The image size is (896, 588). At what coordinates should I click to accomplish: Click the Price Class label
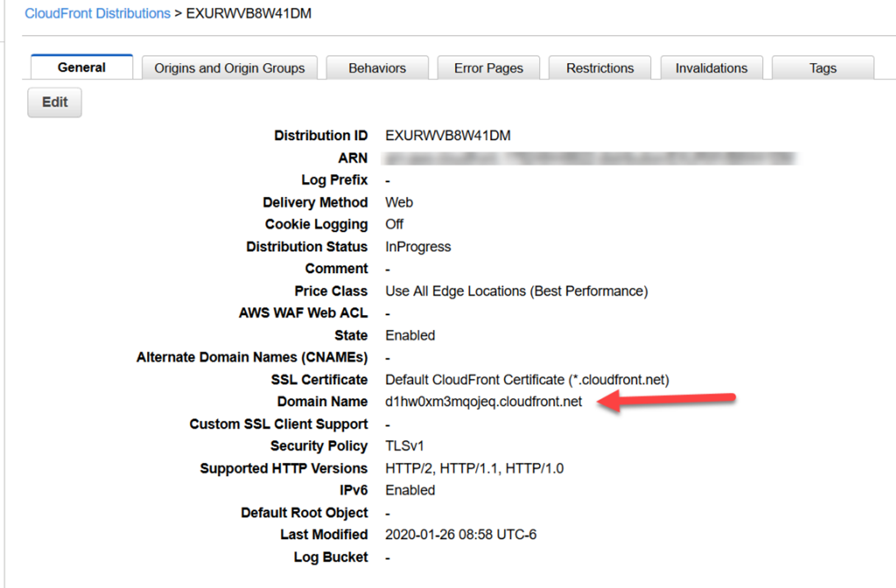[331, 291]
